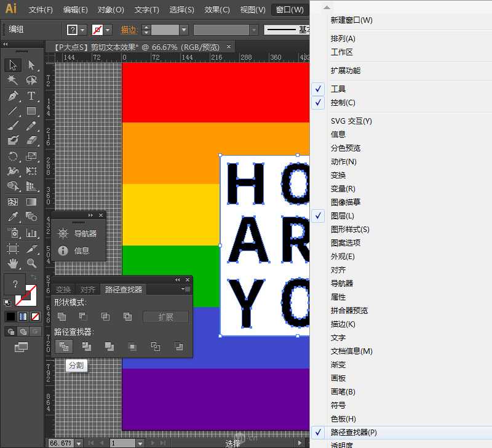Switch to the 对齐 tab

click(88, 289)
